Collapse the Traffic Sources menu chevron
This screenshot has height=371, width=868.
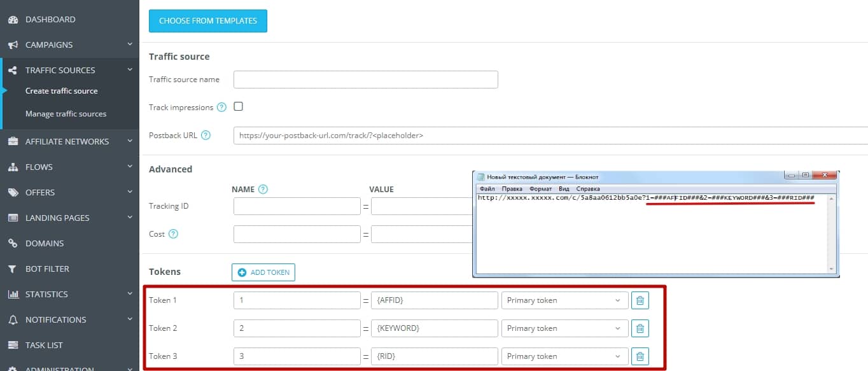click(x=130, y=70)
